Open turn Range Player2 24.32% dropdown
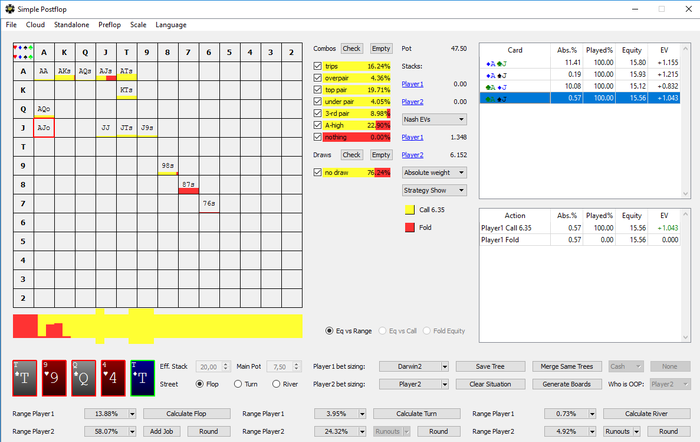Image resolution: width=700 pixels, height=442 pixels. click(340, 431)
